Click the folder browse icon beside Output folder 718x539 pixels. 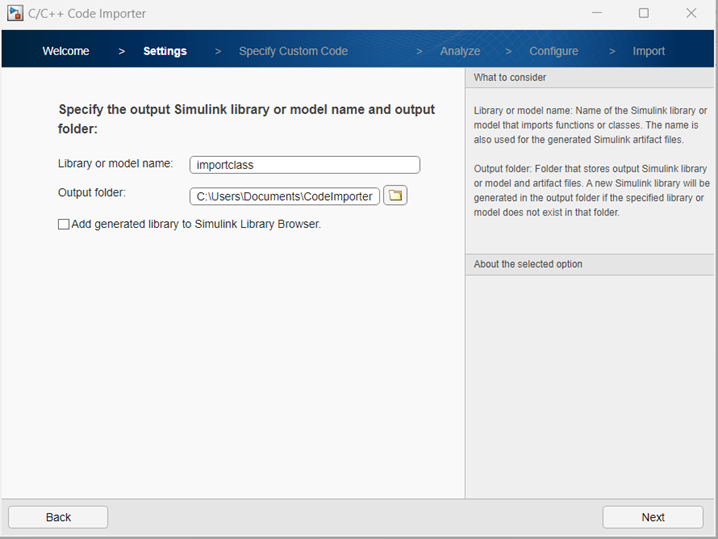pos(395,196)
